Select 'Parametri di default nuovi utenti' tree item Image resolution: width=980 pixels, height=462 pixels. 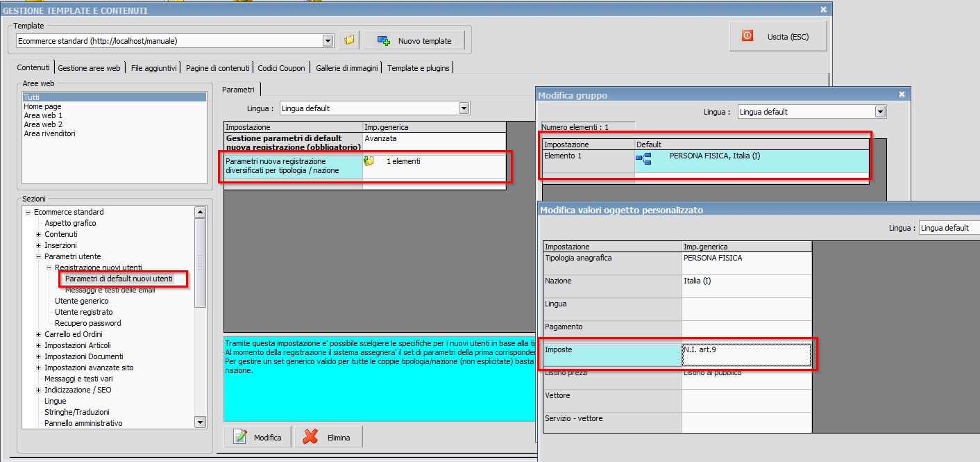[x=119, y=279]
